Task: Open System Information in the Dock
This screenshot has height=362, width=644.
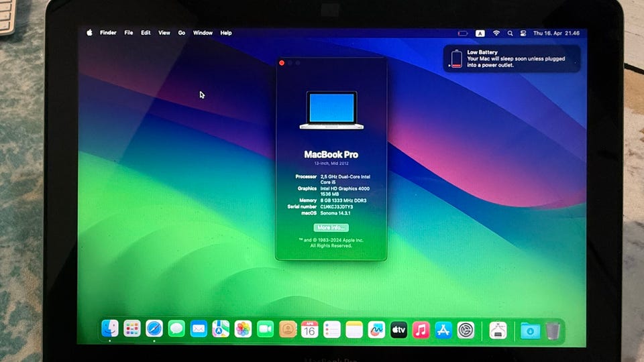Action: coord(498,330)
